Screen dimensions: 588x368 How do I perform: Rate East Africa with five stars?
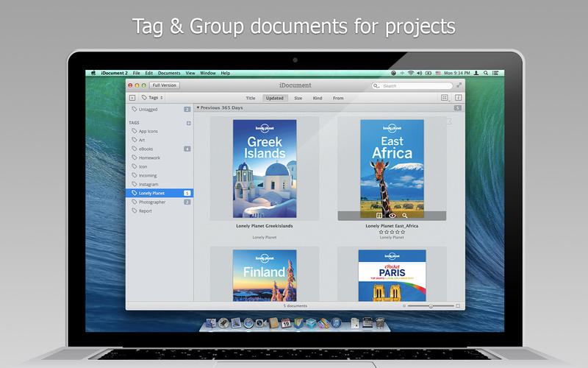(x=403, y=232)
